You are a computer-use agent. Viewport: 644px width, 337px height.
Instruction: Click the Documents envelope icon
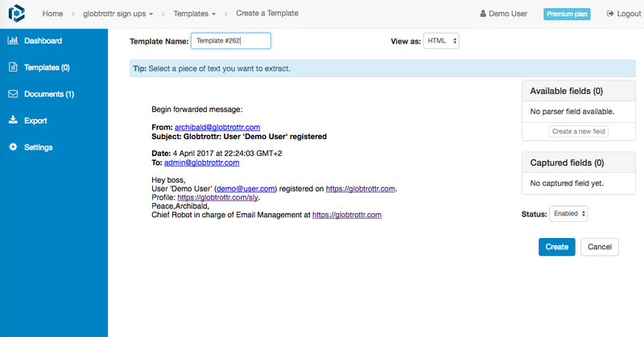point(13,93)
